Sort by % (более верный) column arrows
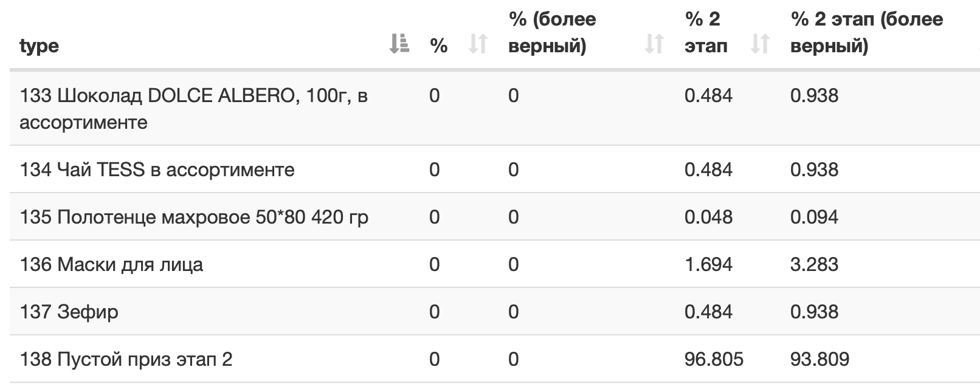980x384 pixels. pos(654,44)
